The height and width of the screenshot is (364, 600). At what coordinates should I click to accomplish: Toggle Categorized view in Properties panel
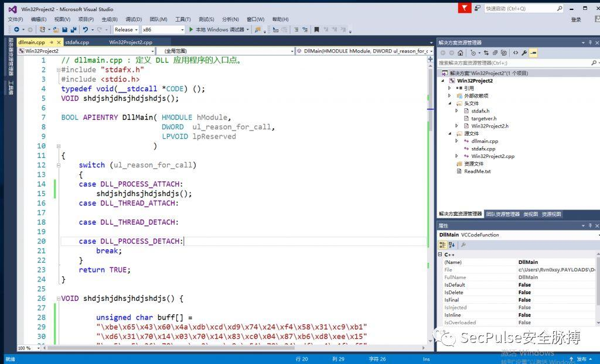point(443,245)
